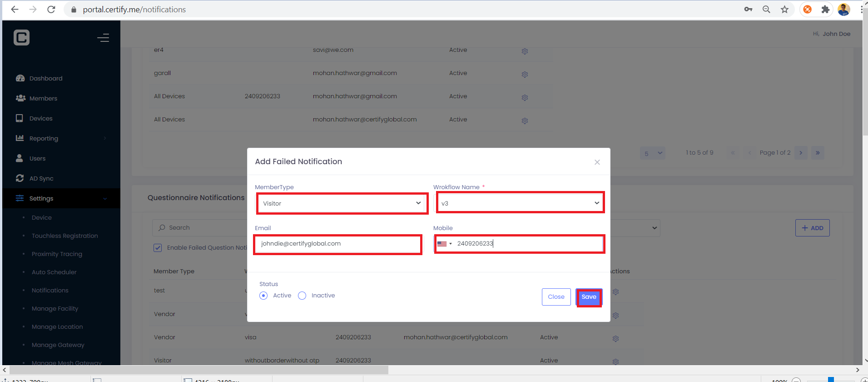Open settings gear for the garall row
This screenshot has height=382, width=868.
pos(525,75)
